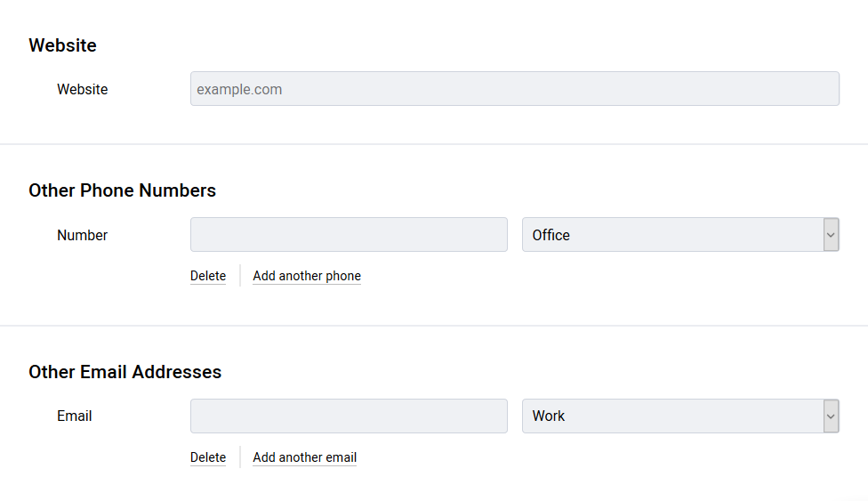Delete the phone number entry
Viewport: 868px width, 501px height.
click(208, 276)
